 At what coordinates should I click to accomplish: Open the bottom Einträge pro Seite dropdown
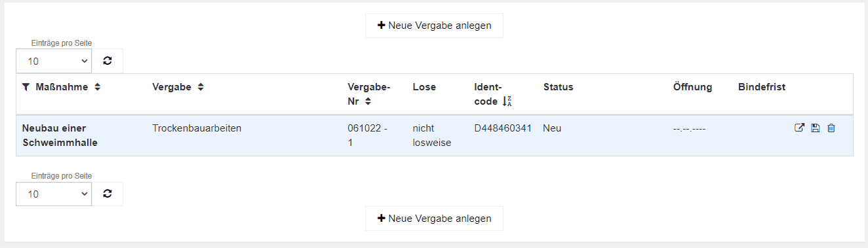(54, 194)
